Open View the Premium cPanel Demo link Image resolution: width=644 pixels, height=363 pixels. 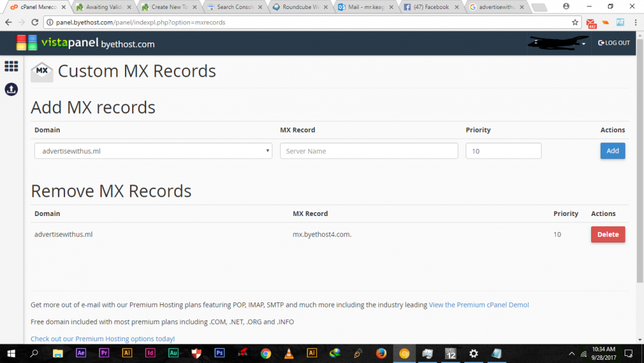click(x=479, y=304)
